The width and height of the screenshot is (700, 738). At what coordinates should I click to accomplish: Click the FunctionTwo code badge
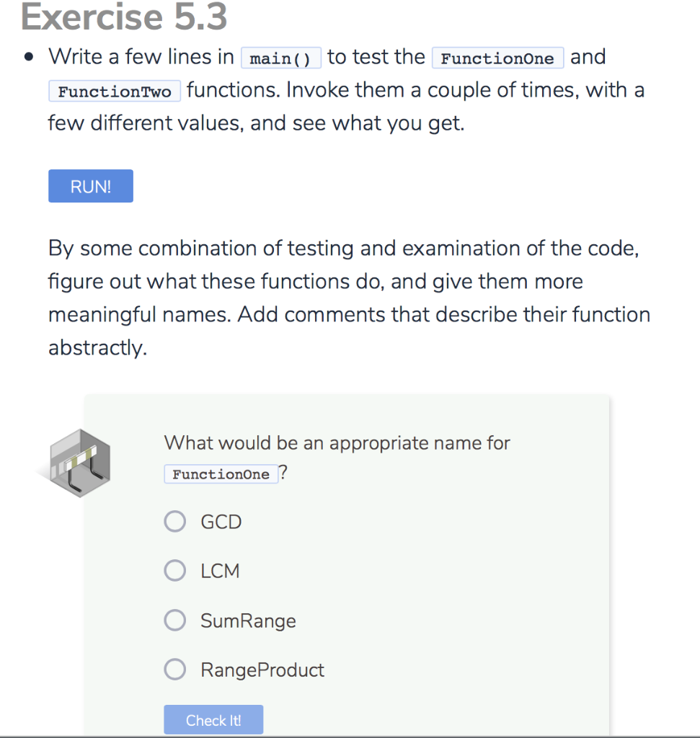[114, 91]
